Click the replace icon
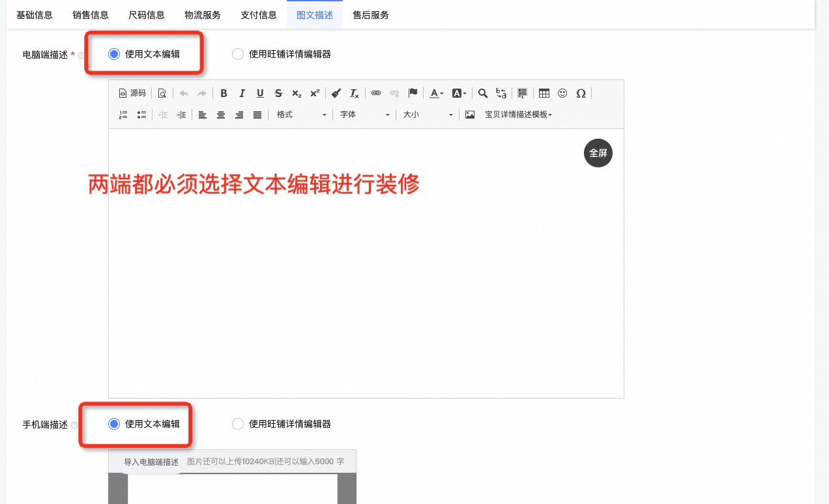The width and height of the screenshot is (829, 504). [x=501, y=93]
